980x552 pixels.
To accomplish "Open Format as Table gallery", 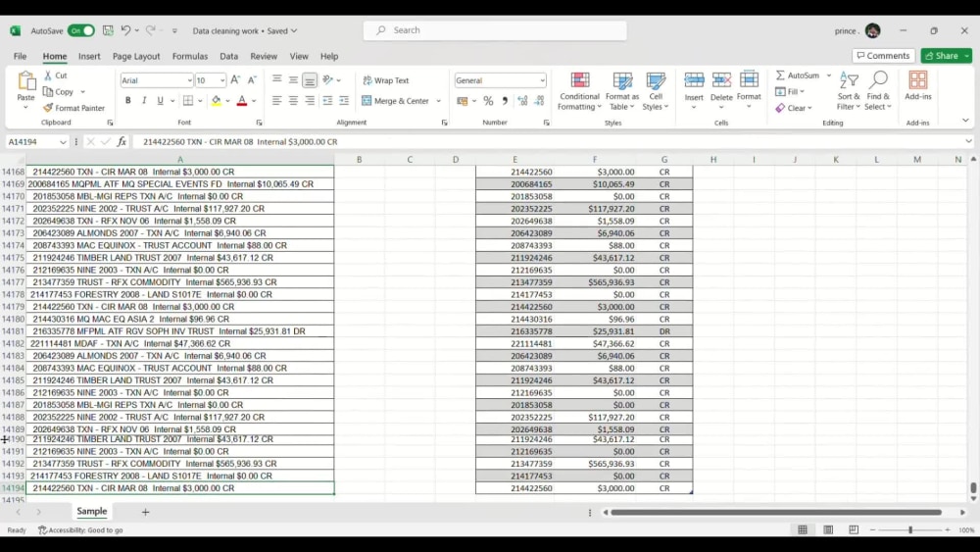I will 622,91.
